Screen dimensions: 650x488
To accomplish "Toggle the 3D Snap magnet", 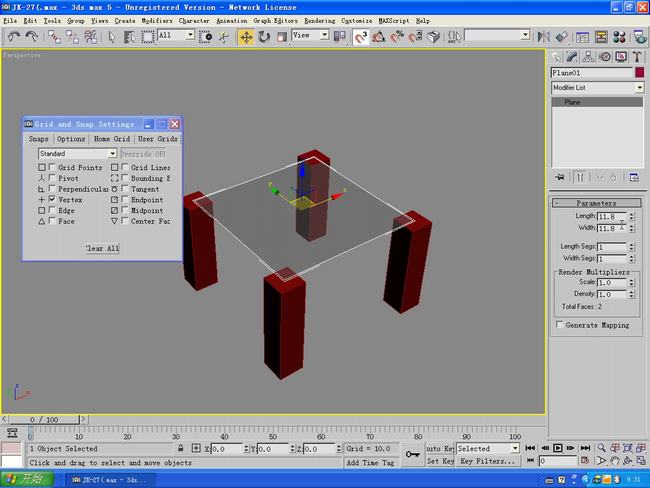I will (360, 37).
